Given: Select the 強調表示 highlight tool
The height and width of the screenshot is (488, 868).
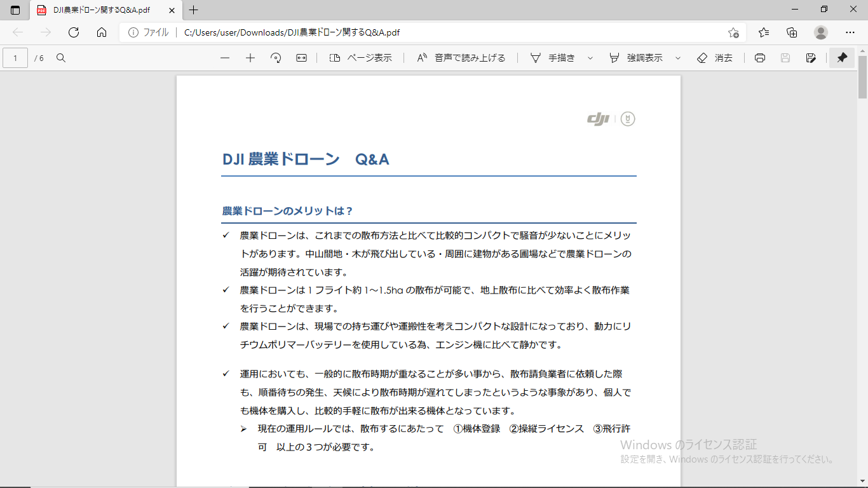Looking at the screenshot, I should 635,58.
